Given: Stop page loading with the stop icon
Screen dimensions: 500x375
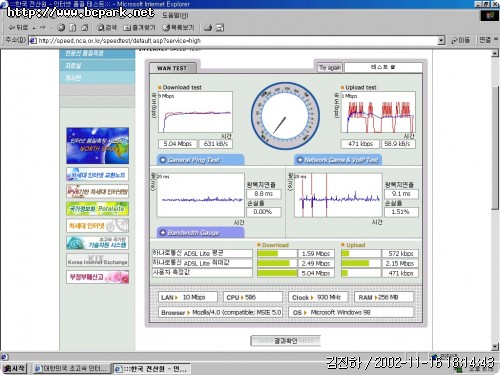Looking at the screenshot, I should point(61,28).
